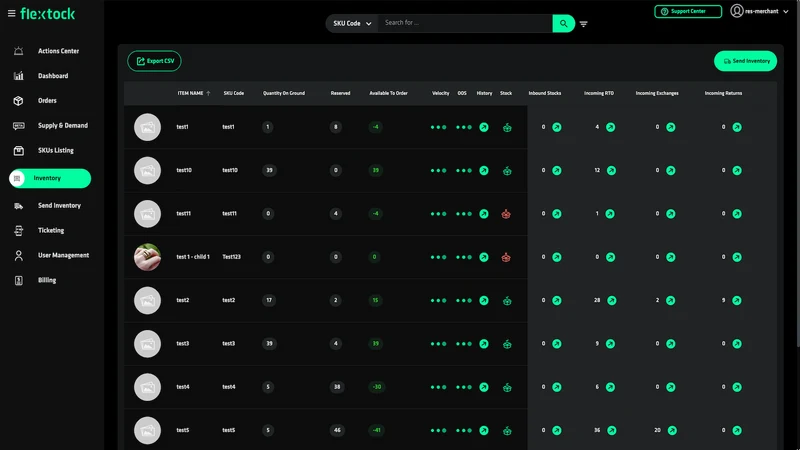Click test4 Available To Order value -30
Image resolution: width=800 pixels, height=450 pixels.
click(377, 387)
